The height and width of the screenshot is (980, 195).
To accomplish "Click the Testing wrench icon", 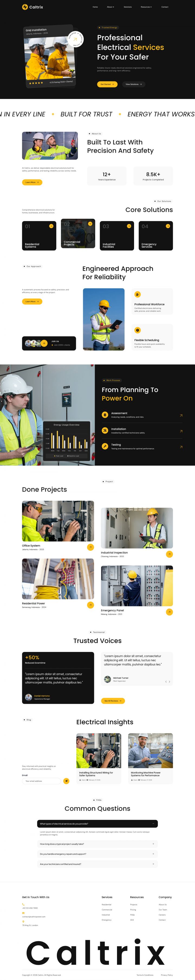I will click(105, 446).
